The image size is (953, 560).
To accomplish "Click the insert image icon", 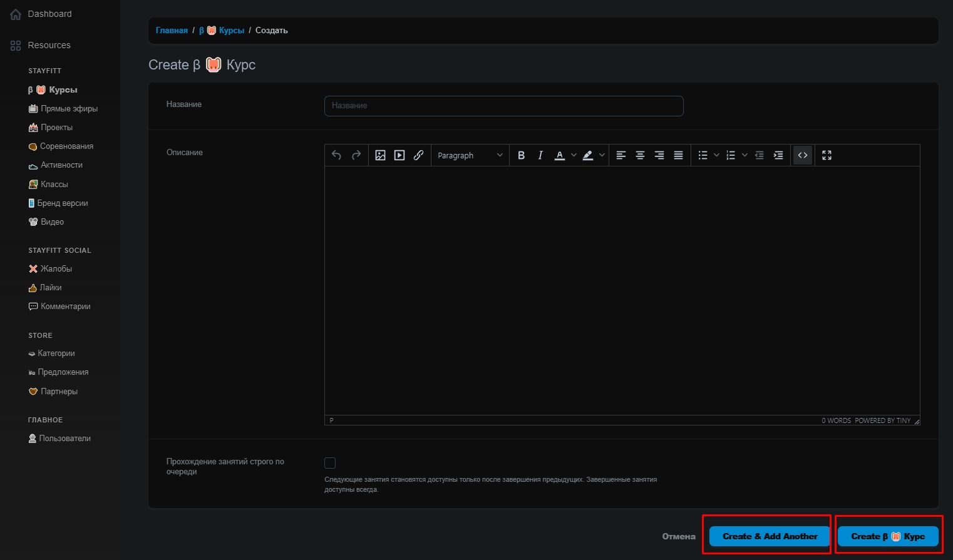I will point(380,155).
